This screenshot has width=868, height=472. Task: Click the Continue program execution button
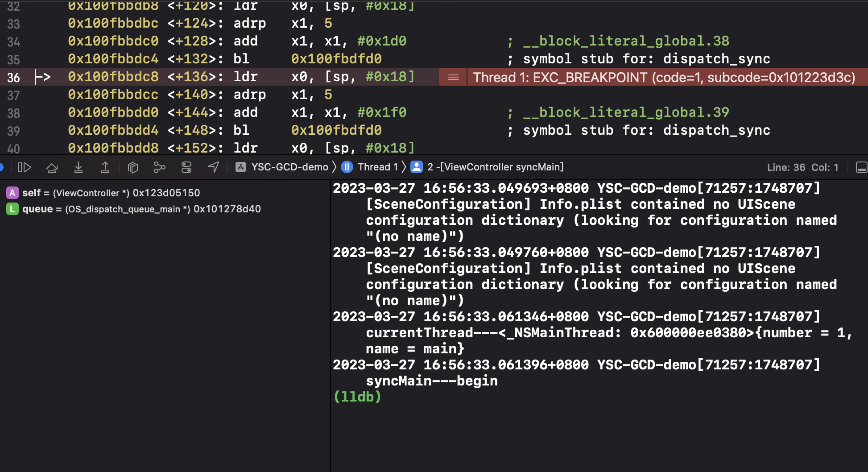(x=24, y=167)
